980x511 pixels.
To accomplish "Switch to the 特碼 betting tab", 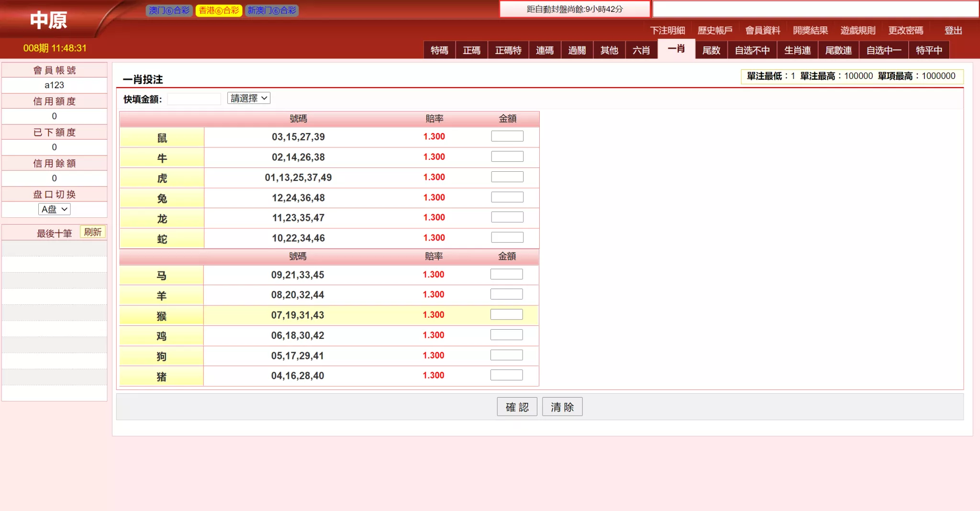I will (x=439, y=50).
